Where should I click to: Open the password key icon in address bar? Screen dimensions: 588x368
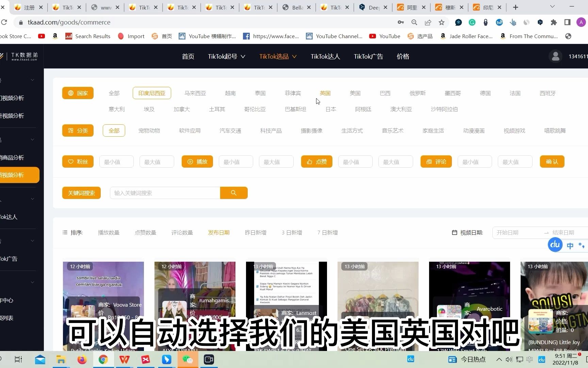click(x=401, y=22)
